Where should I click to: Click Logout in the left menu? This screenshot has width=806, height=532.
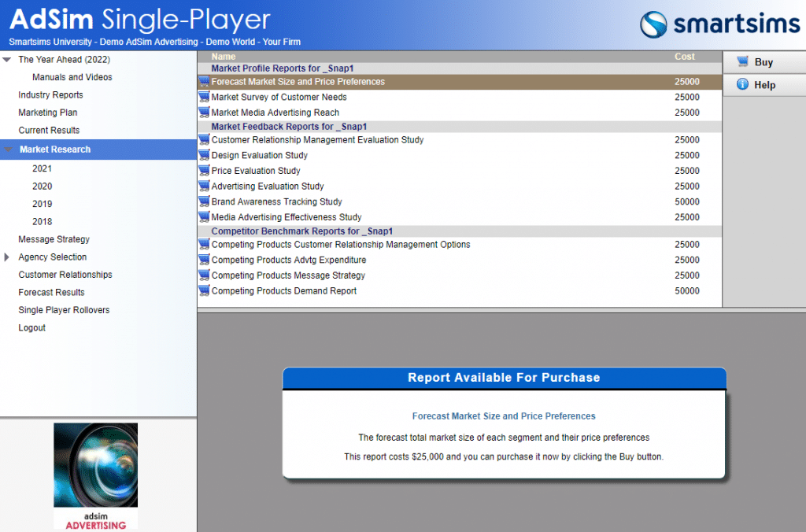32,328
